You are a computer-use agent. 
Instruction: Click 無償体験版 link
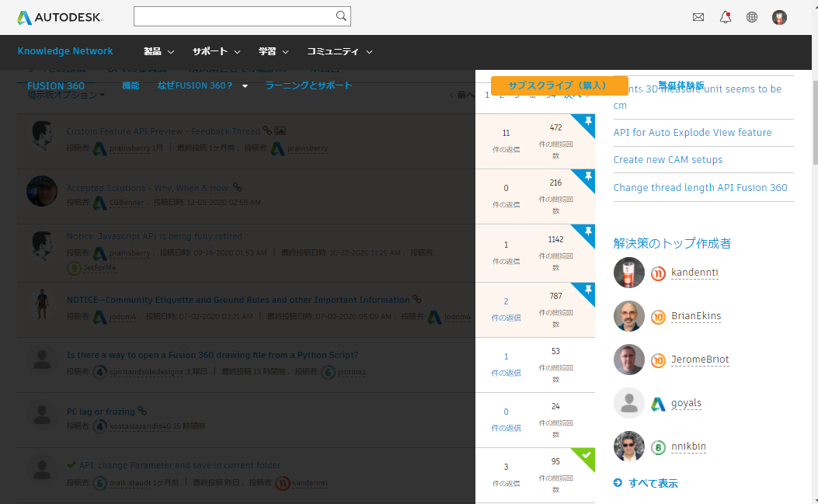(x=681, y=85)
